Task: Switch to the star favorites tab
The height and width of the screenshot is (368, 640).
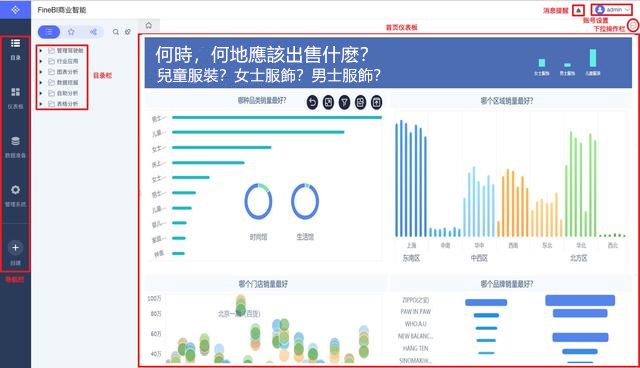Action: click(x=71, y=32)
